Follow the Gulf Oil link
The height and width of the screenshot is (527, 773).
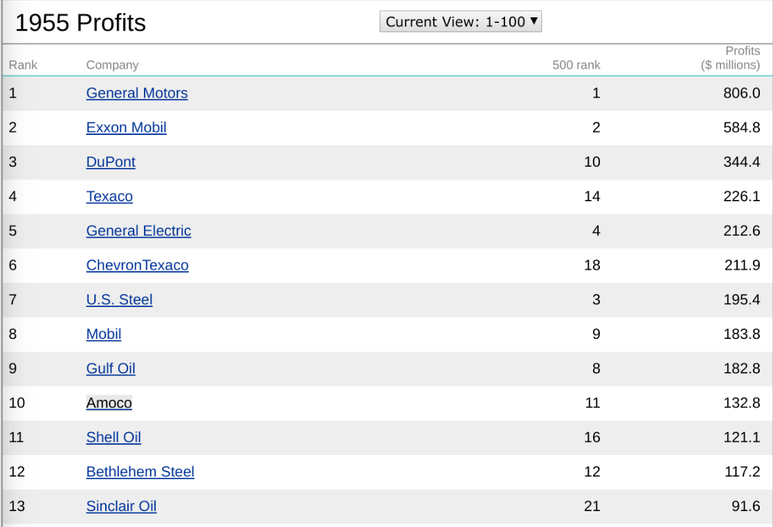(x=111, y=369)
